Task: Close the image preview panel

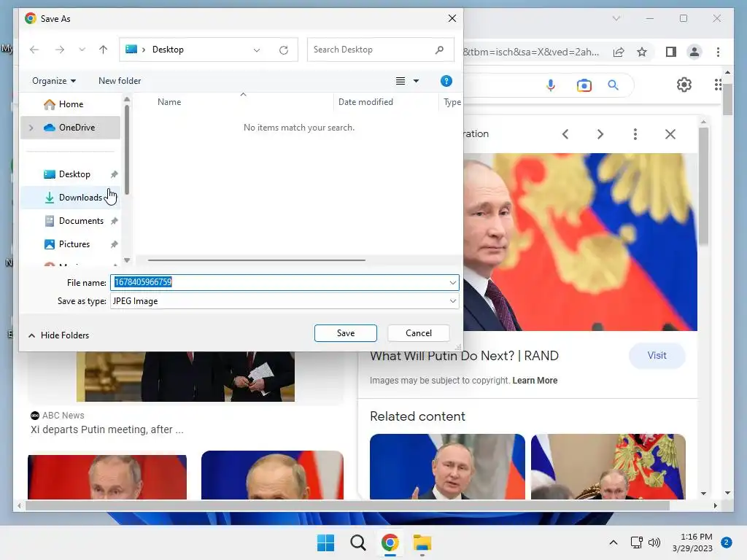Action: (x=670, y=134)
